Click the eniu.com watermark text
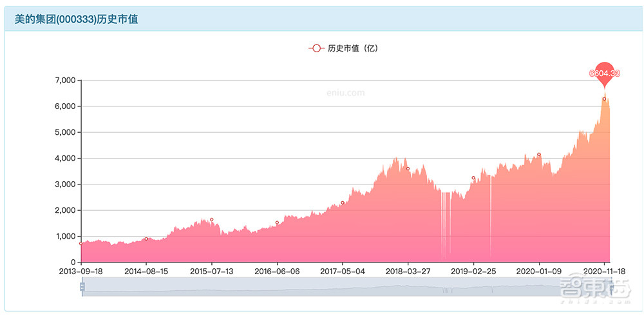The height and width of the screenshot is (316, 644). pos(345,93)
